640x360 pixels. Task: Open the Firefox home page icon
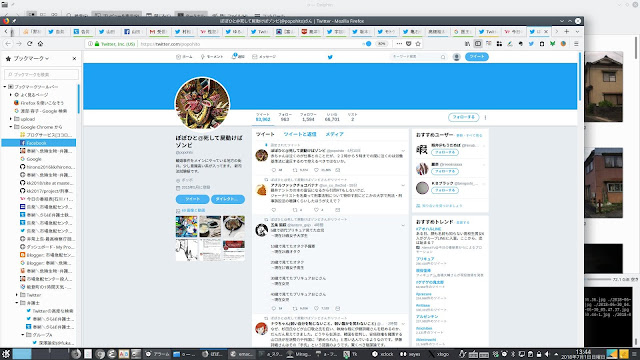40,44
